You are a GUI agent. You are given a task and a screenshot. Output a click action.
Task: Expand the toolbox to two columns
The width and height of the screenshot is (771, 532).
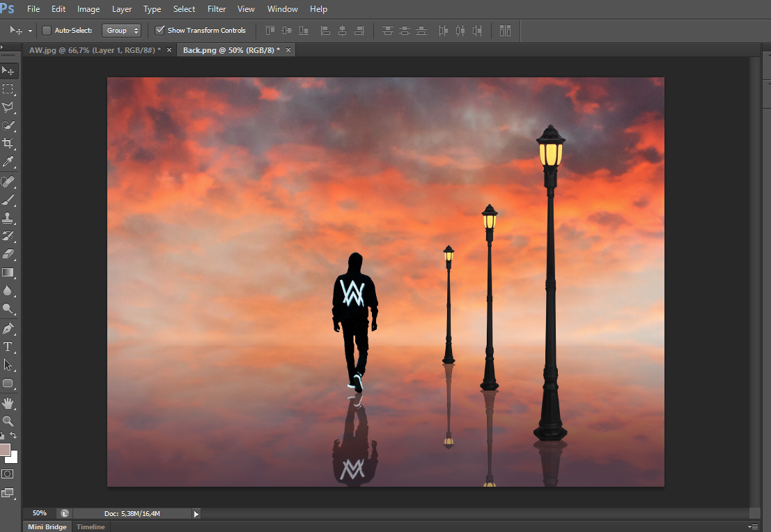2,47
